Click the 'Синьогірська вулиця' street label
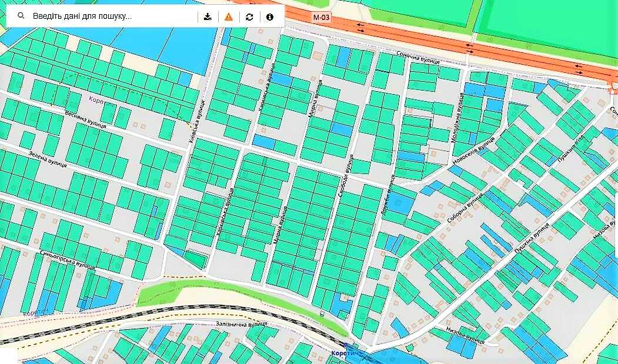The height and width of the screenshot is (364, 618). pos(68,259)
